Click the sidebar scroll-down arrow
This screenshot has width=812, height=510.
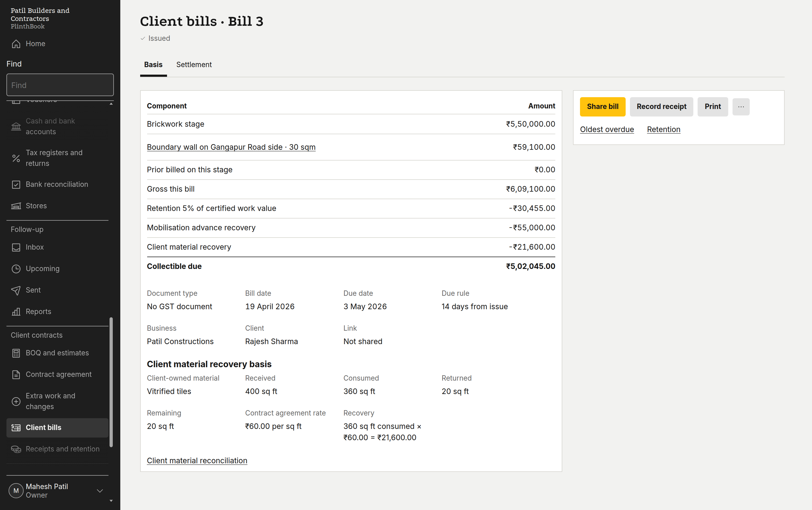coord(111,501)
